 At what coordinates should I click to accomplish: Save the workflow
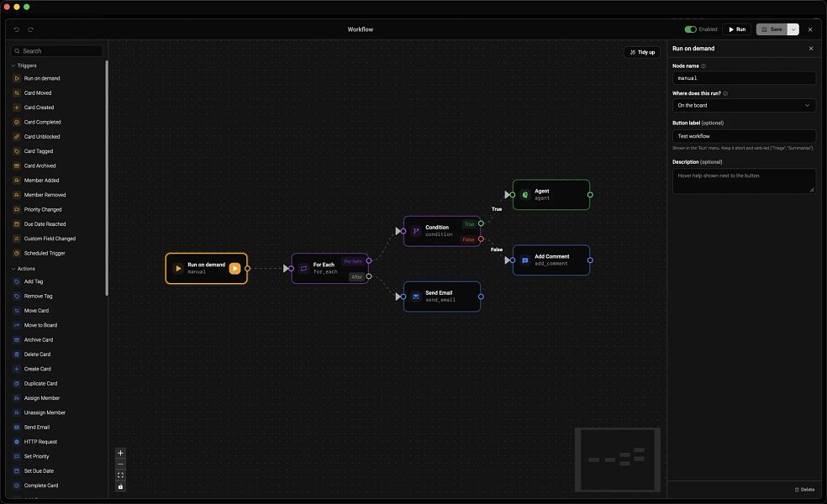[x=772, y=29]
